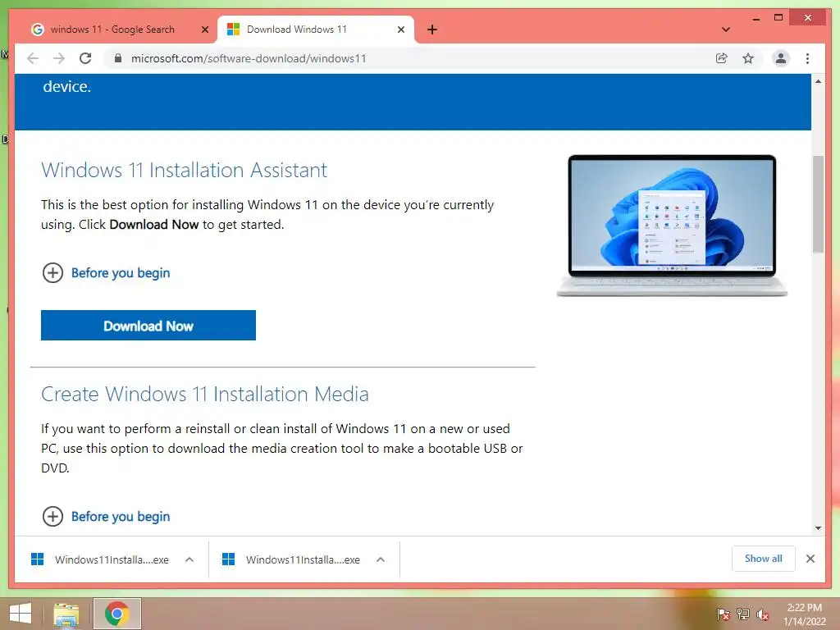
Task: Click the page scrollbar up arrow
Action: click(x=818, y=81)
